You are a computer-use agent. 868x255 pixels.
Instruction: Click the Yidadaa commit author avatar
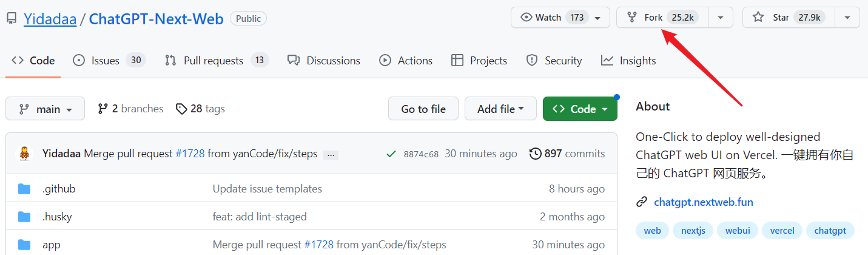[24, 154]
